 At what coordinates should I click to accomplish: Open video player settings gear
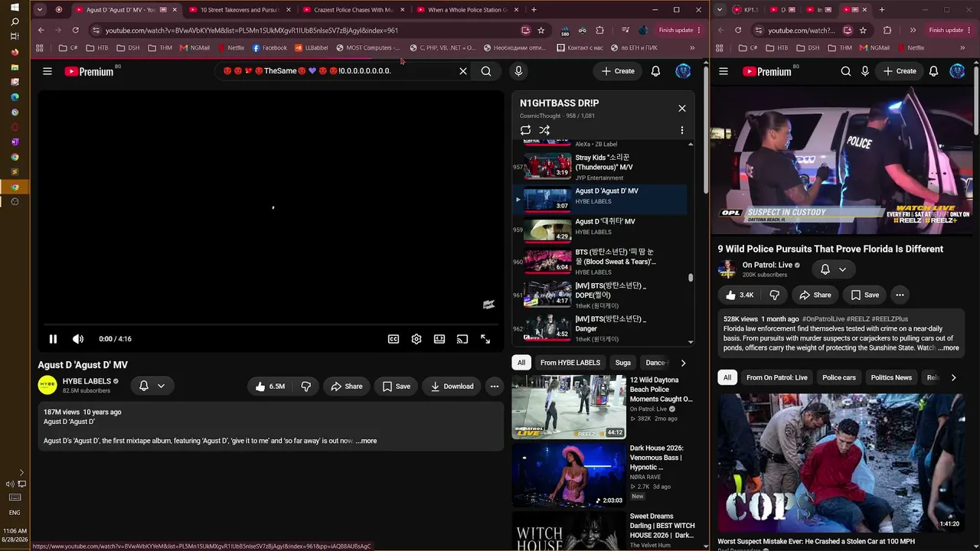tap(416, 339)
